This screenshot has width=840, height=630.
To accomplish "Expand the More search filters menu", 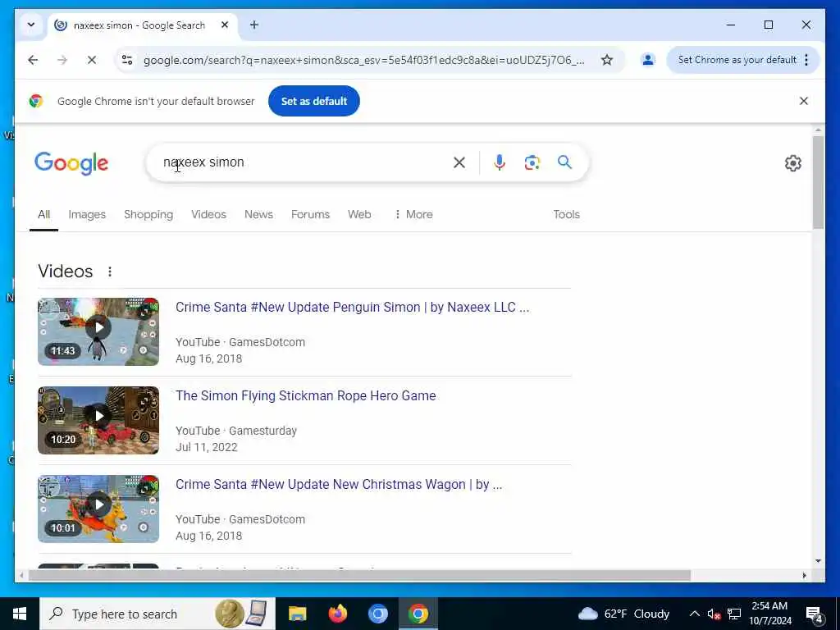I will pyautogui.click(x=413, y=214).
